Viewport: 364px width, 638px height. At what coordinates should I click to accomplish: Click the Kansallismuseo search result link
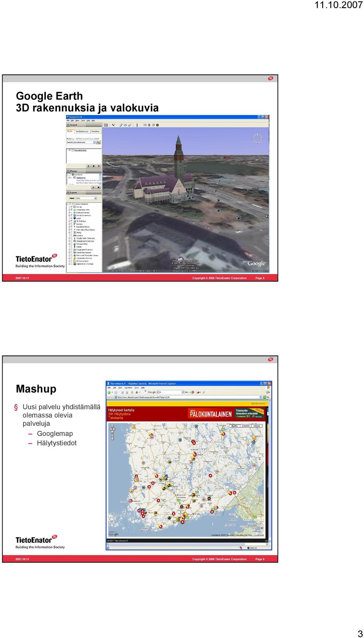(x=80, y=150)
